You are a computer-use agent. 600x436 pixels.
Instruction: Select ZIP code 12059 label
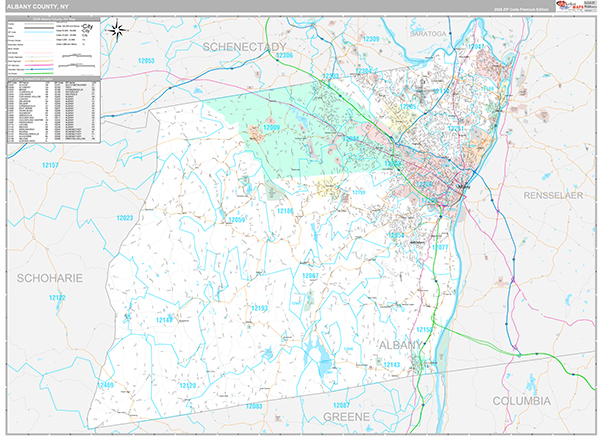pyautogui.click(x=236, y=220)
